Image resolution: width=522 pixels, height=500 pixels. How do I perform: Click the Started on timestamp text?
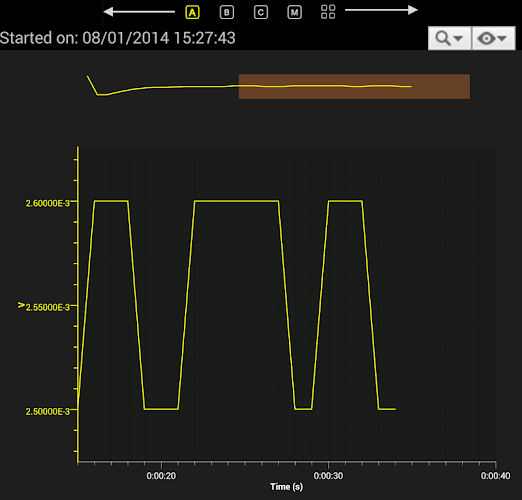pos(118,38)
